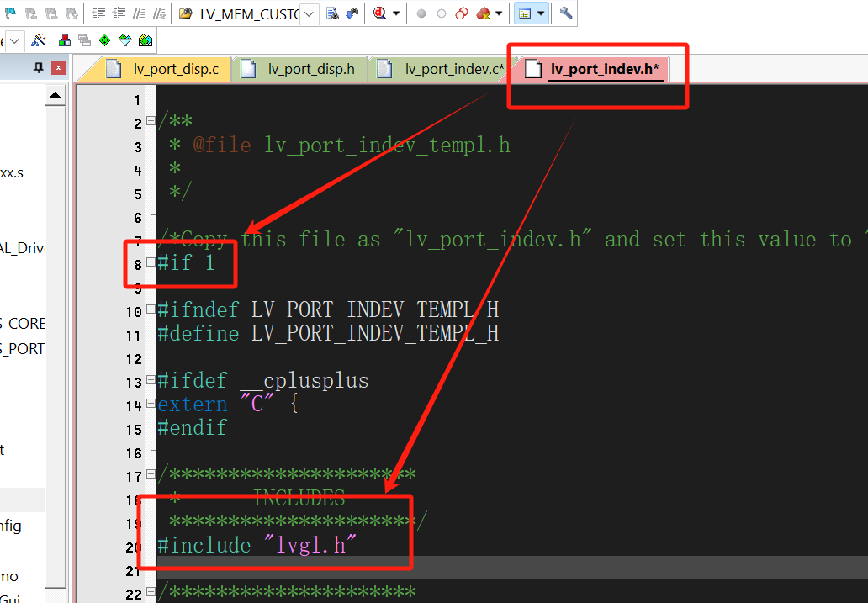
Task: Open configuration with the wrench icon
Action: pos(566,13)
